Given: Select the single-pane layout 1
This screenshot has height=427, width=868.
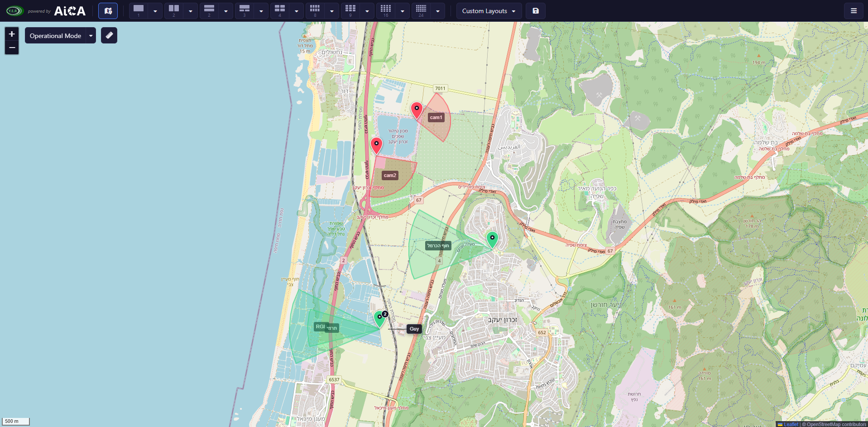Looking at the screenshot, I should [x=139, y=11].
